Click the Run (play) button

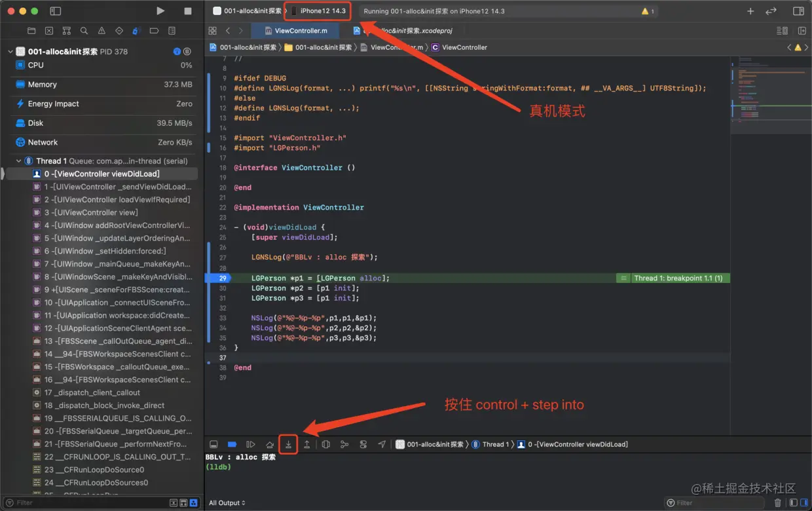tap(160, 11)
